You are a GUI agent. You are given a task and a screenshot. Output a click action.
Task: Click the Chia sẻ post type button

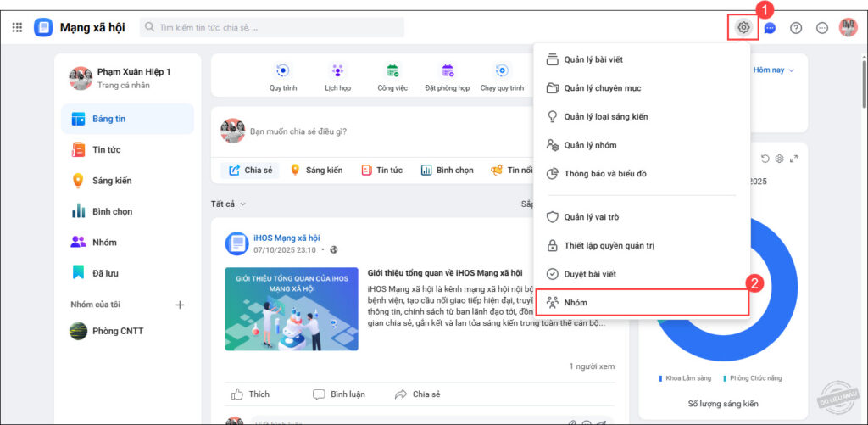point(250,171)
